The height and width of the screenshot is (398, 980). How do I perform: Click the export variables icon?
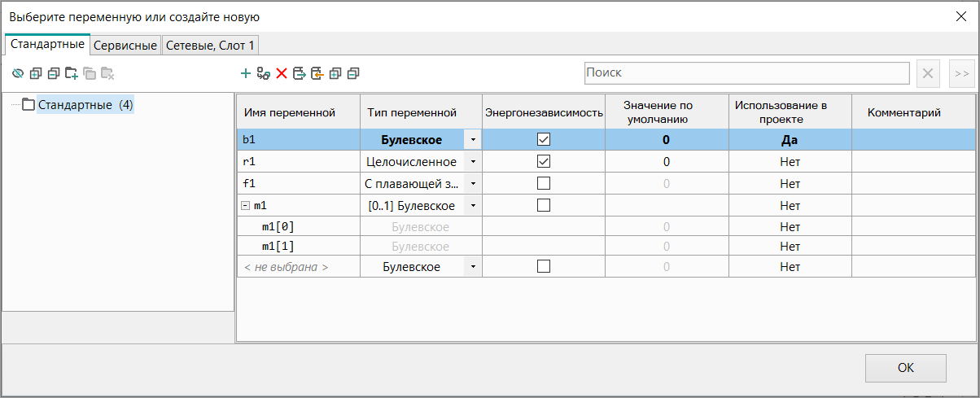(300, 74)
